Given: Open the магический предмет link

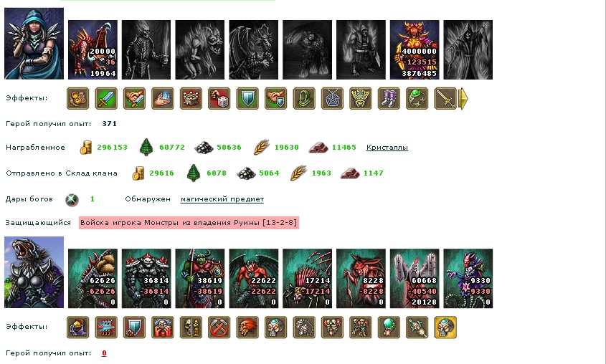Looking at the screenshot, I should pyautogui.click(x=222, y=199).
